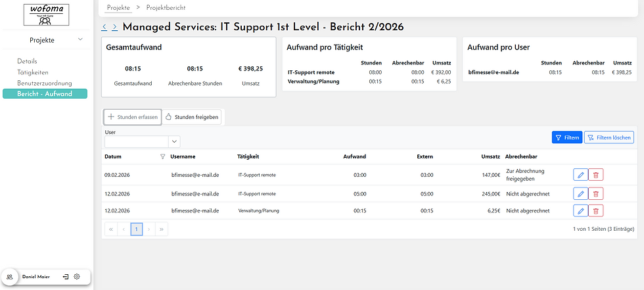The width and height of the screenshot is (644, 290).
Task: Open Details in the sidebar
Action: pyautogui.click(x=28, y=61)
